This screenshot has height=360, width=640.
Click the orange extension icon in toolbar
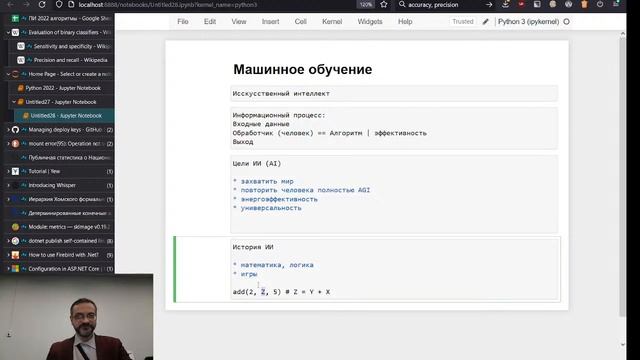tap(584, 4)
